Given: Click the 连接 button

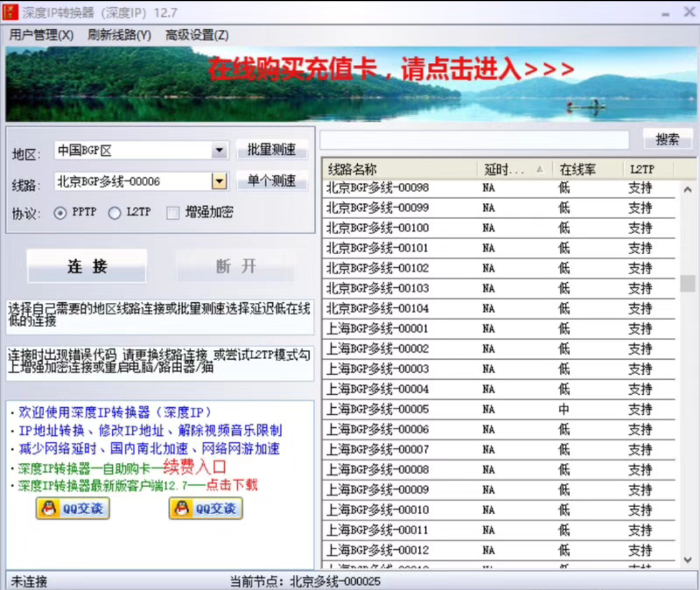Looking at the screenshot, I should tap(87, 266).
